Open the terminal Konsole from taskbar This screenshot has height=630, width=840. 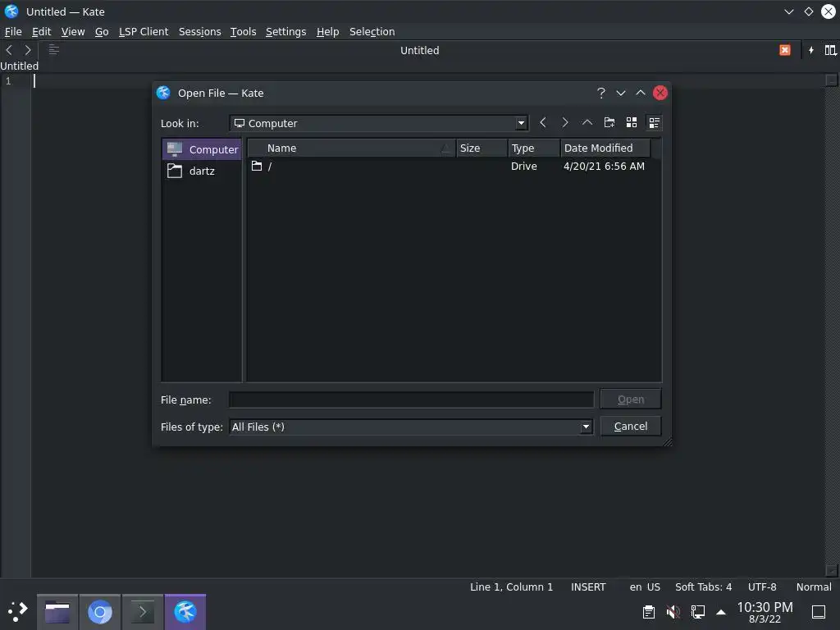pyautogui.click(x=143, y=612)
